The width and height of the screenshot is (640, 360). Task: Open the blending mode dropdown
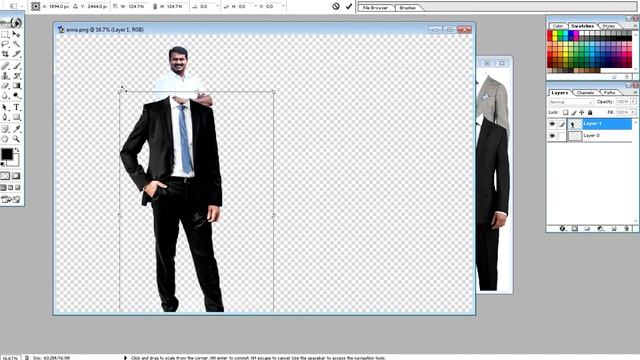pos(571,102)
